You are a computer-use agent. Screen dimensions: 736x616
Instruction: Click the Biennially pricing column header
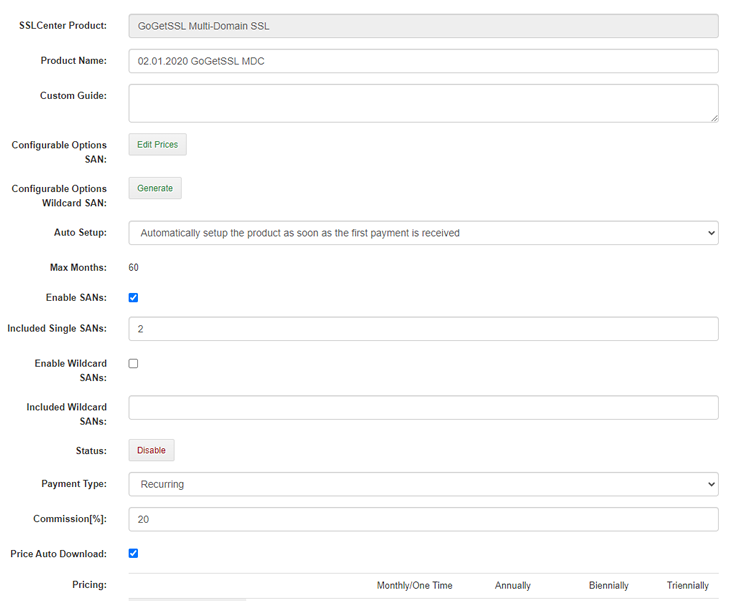(608, 585)
